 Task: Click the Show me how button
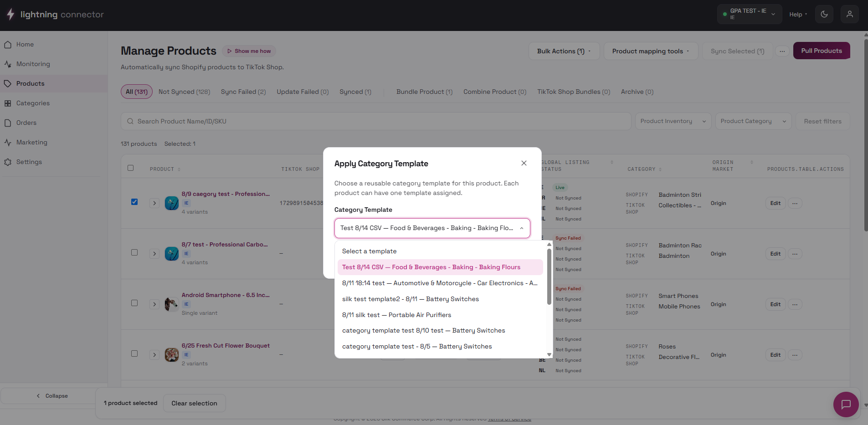point(249,51)
